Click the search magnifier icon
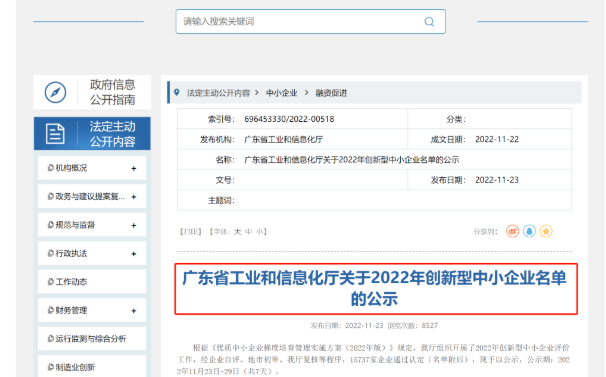The height and width of the screenshot is (377, 606). 429,22
